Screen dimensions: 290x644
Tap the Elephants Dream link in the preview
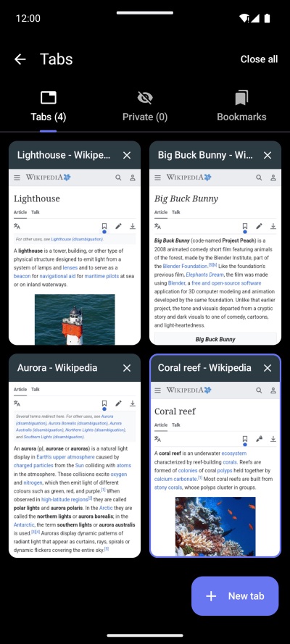tap(204, 275)
